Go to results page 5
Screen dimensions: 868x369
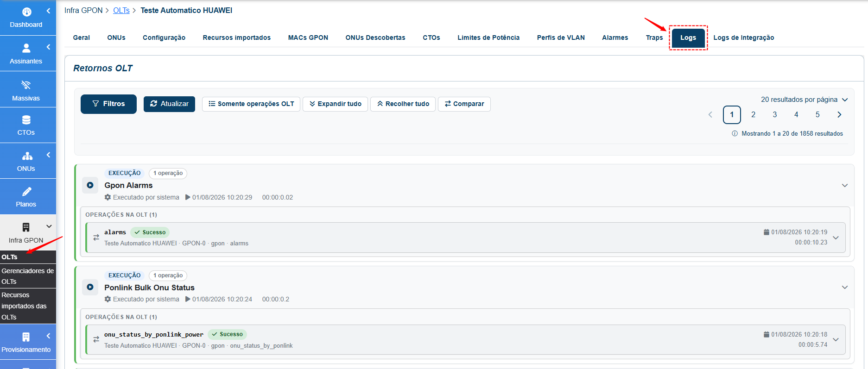click(x=817, y=115)
